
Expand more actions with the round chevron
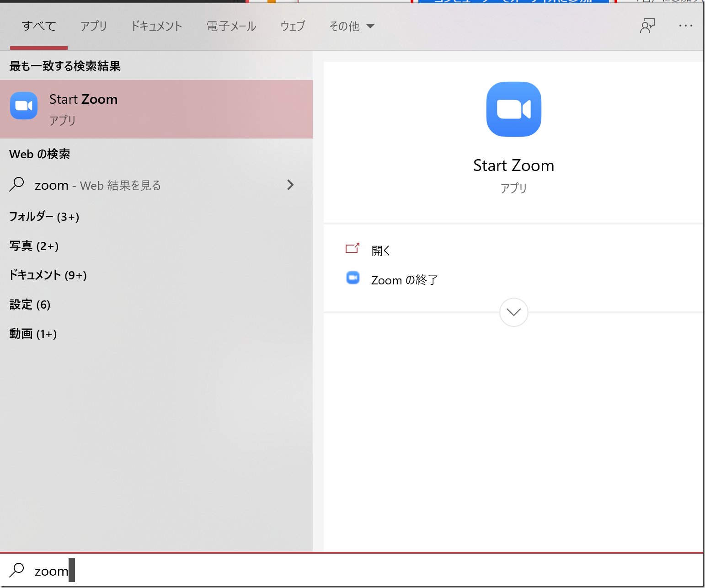(513, 312)
